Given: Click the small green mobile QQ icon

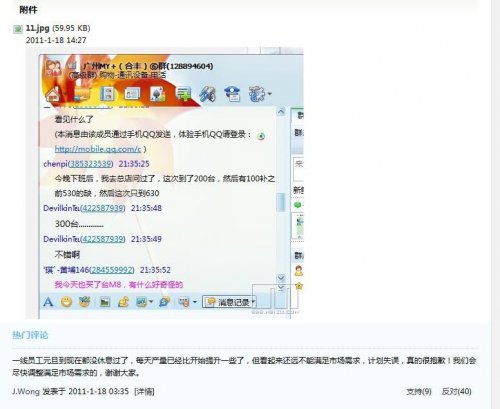Looking at the screenshot, I should [x=261, y=136].
